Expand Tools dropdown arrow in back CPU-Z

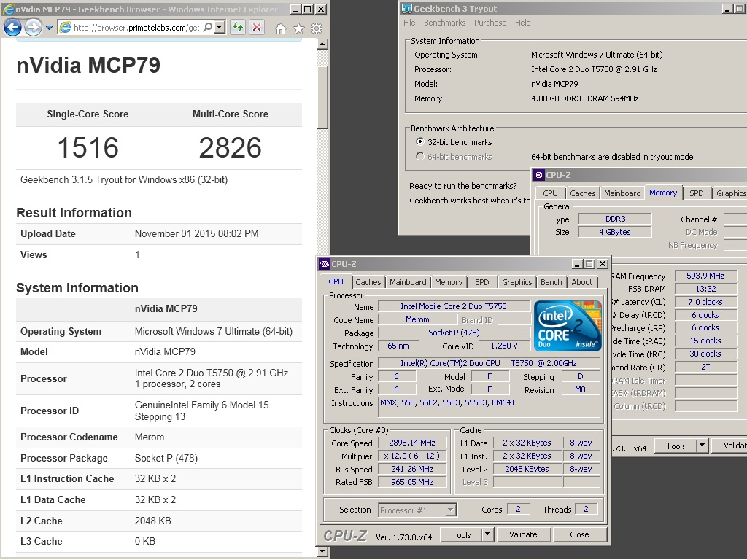click(x=702, y=446)
